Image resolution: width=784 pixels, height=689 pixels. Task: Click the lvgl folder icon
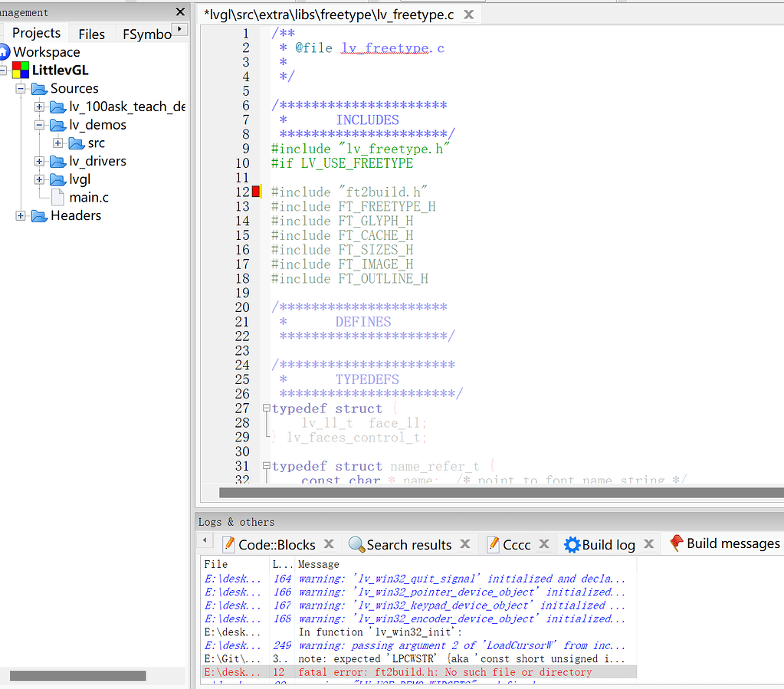pyautogui.click(x=58, y=179)
